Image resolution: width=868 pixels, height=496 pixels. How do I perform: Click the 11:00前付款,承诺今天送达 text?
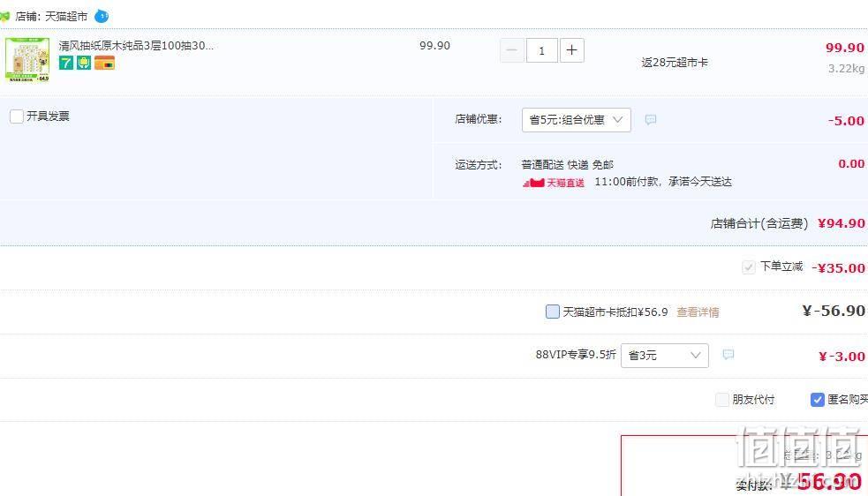click(663, 182)
